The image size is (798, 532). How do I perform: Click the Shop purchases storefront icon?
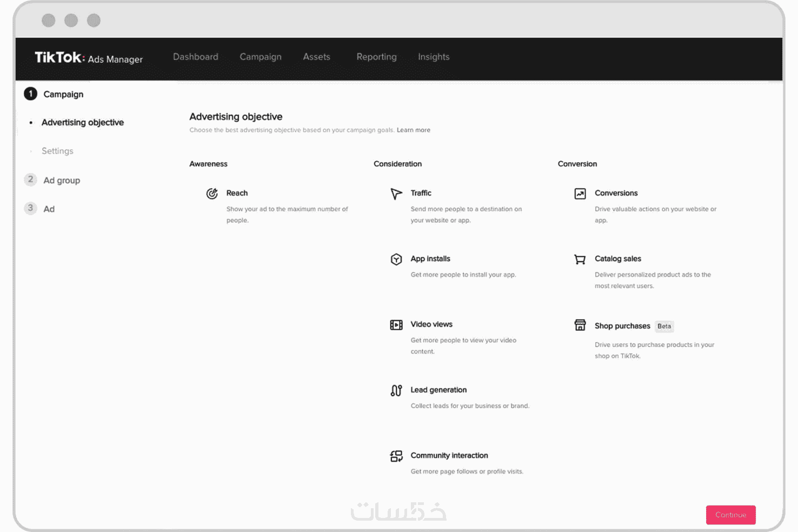tap(580, 325)
